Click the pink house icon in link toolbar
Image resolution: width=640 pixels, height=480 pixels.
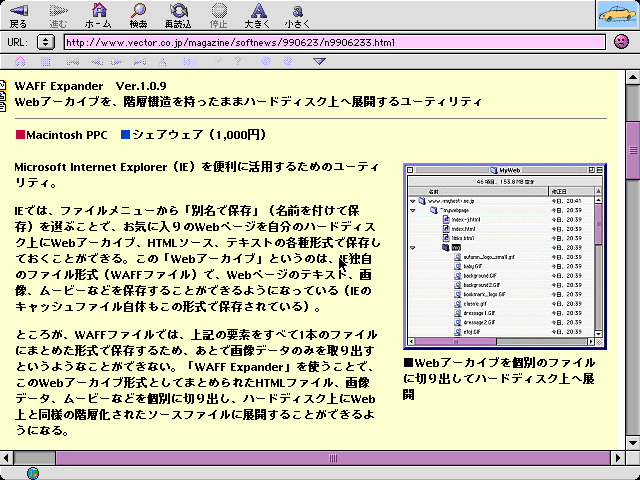[20, 62]
